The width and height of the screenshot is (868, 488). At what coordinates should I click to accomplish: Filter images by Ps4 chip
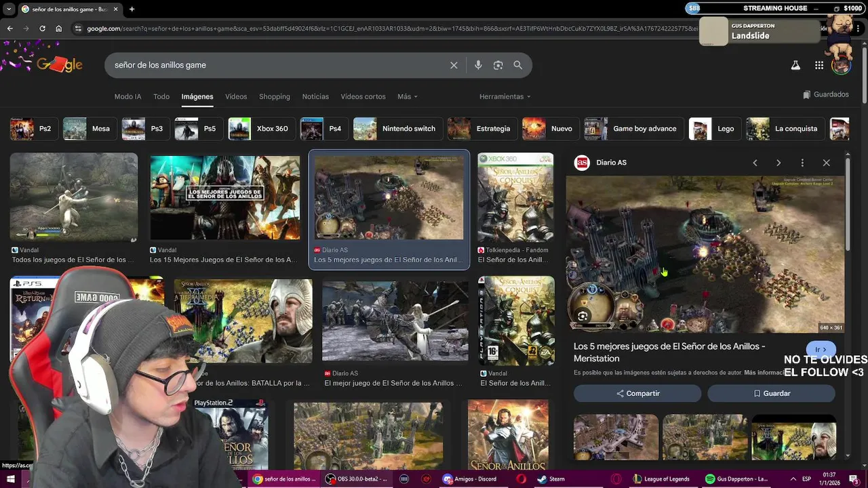click(324, 129)
